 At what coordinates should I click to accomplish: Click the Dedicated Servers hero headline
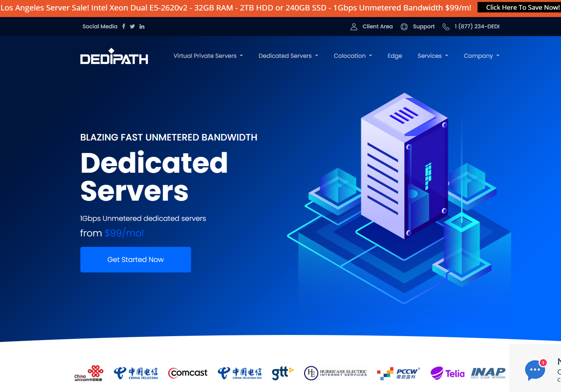tap(154, 177)
